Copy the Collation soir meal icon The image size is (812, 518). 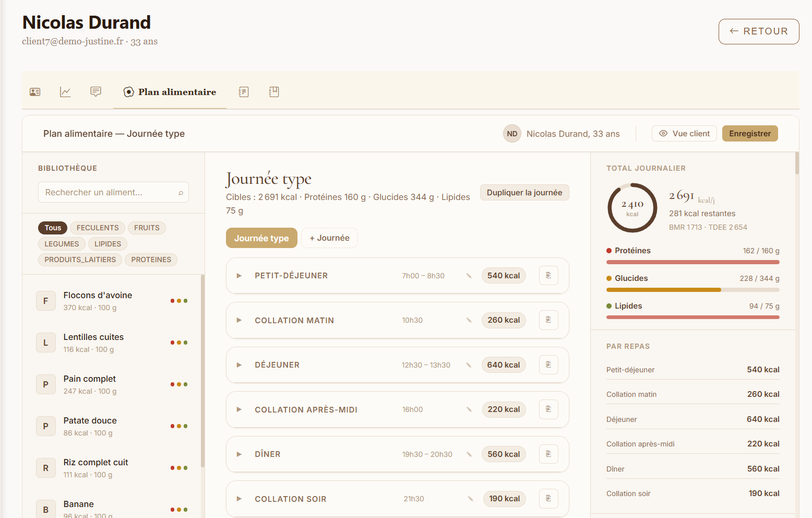[x=548, y=499]
